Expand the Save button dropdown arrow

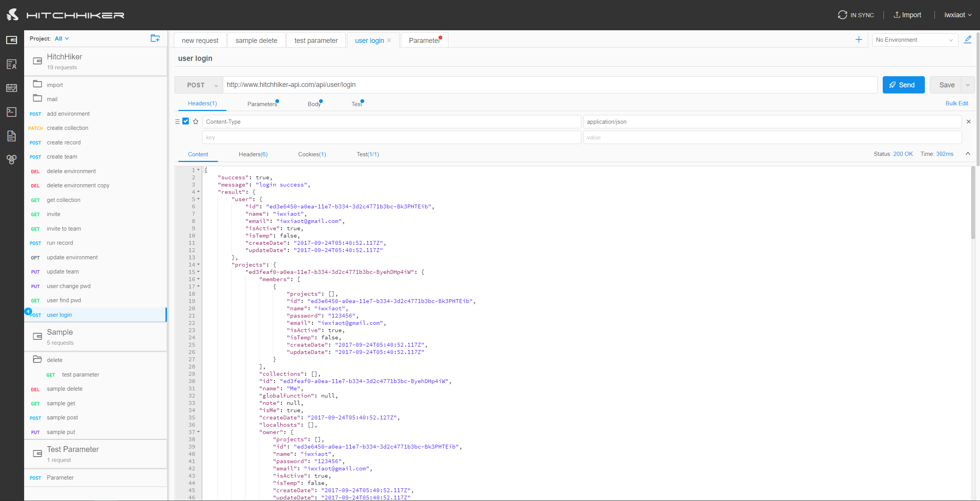968,85
